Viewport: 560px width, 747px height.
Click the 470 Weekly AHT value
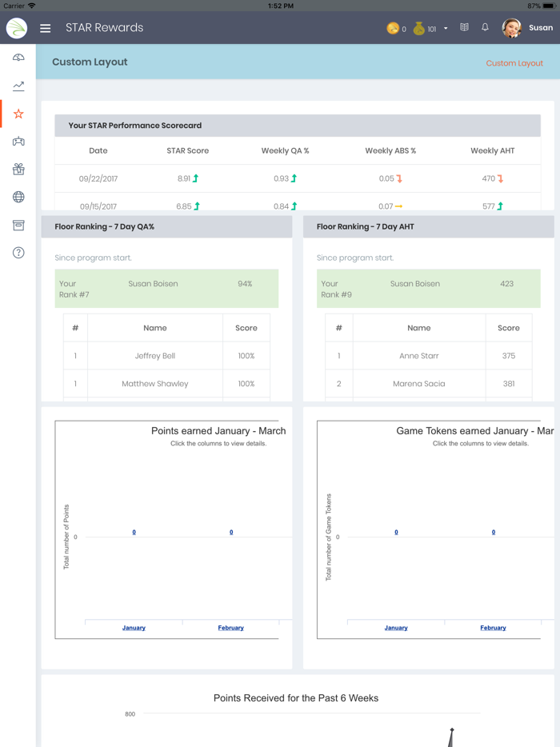coord(489,178)
